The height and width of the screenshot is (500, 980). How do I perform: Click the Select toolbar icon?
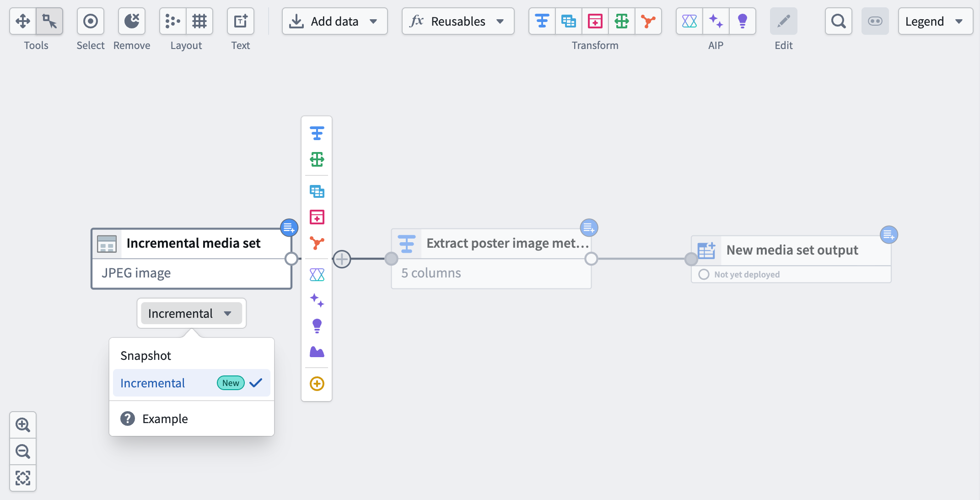pyautogui.click(x=90, y=21)
